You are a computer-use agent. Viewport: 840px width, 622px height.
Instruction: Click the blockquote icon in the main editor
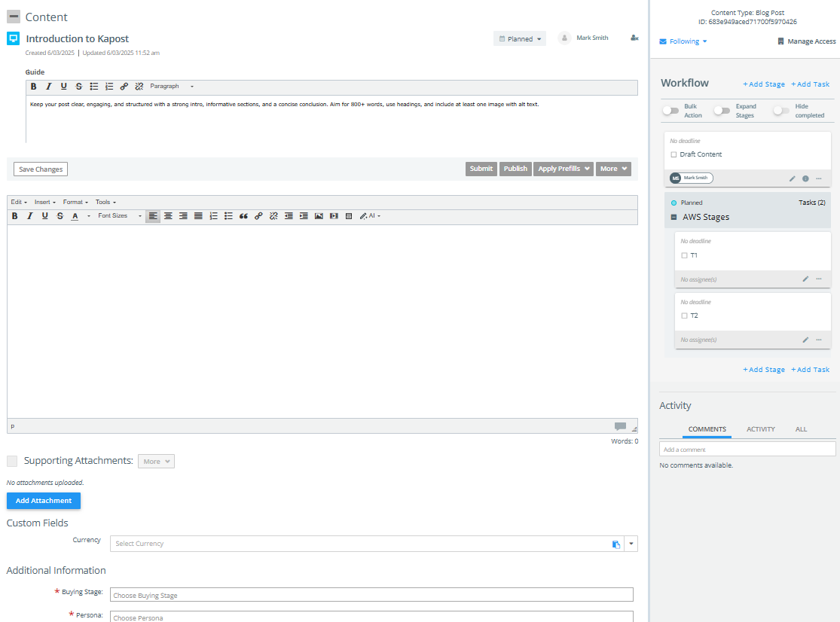coord(243,215)
